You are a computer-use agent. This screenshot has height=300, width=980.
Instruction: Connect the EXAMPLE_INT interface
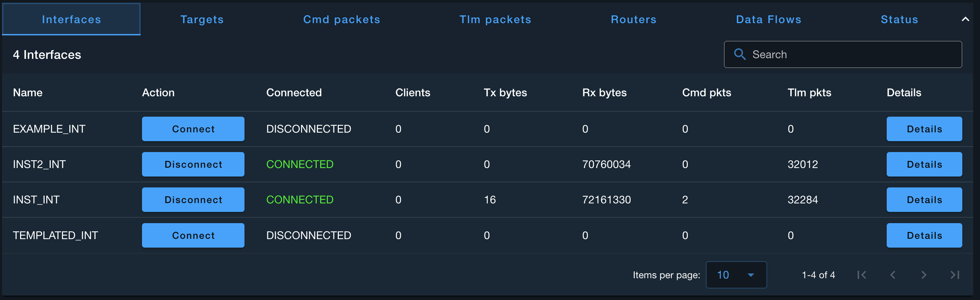tap(193, 129)
